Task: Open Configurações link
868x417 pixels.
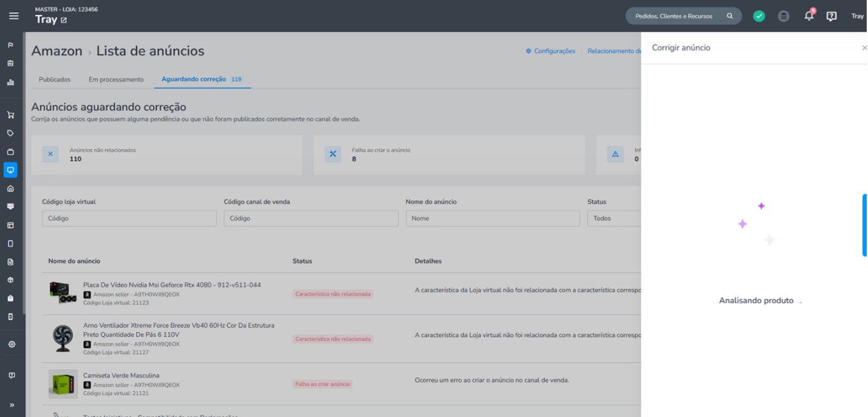Action: 551,51
